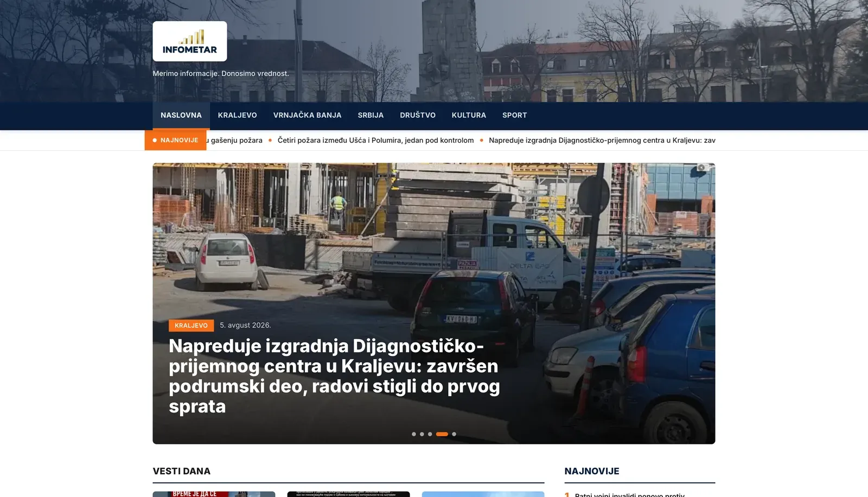
Task: Click the Infometar logo
Action: click(190, 41)
